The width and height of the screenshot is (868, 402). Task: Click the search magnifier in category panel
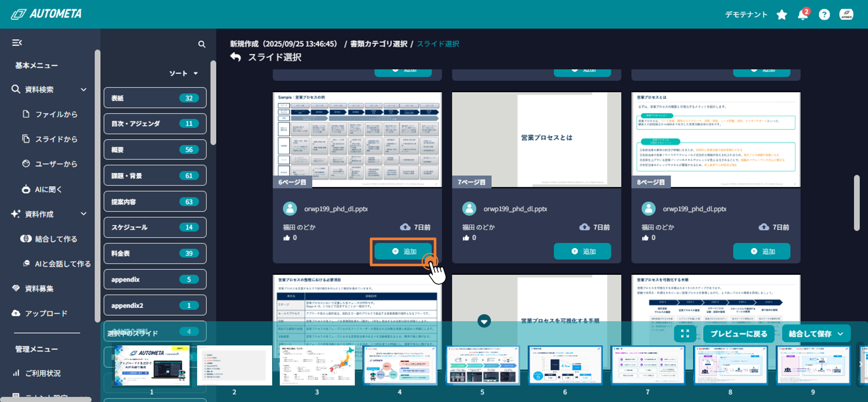pyautogui.click(x=201, y=44)
